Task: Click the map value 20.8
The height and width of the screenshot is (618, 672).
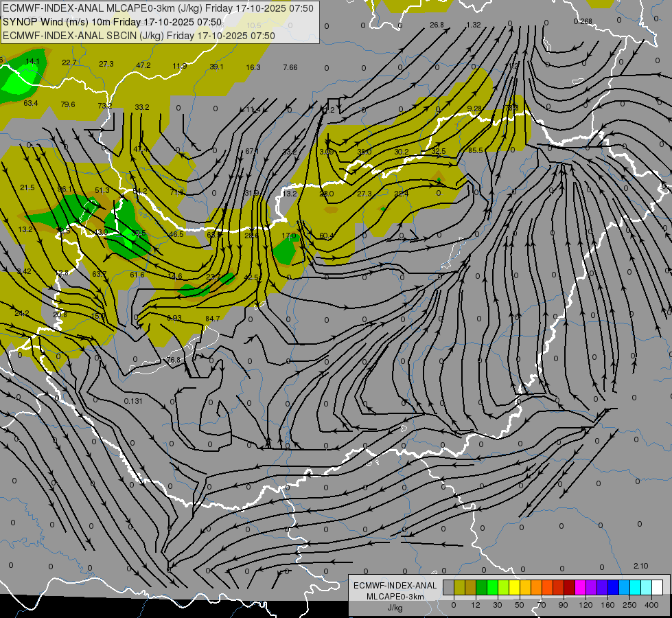Action: (x=60, y=314)
